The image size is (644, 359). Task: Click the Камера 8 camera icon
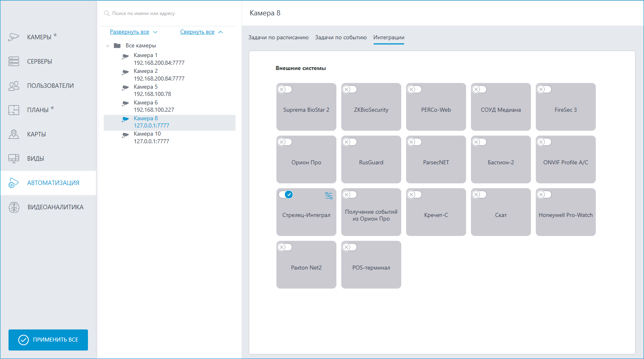tap(125, 119)
